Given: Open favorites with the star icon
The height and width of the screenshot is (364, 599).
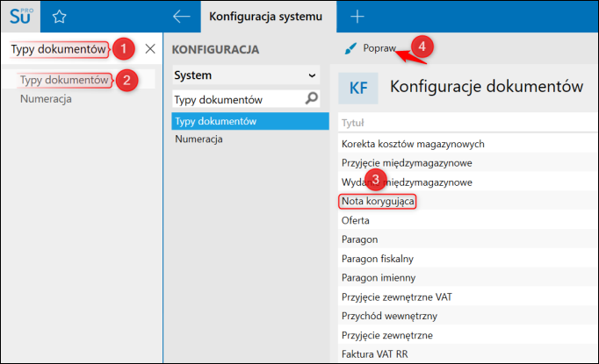Looking at the screenshot, I should coord(59,17).
